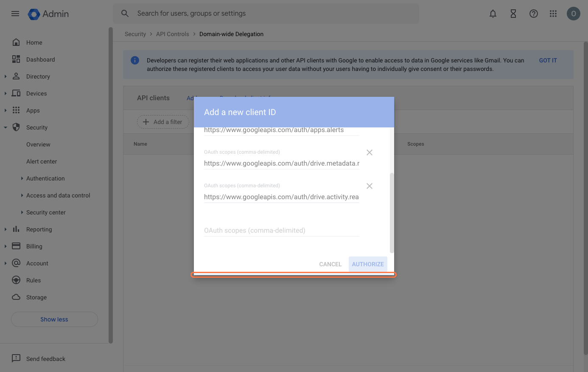Remove the drive.activity scope entry
Screen dimensions: 588x372
(x=370, y=186)
